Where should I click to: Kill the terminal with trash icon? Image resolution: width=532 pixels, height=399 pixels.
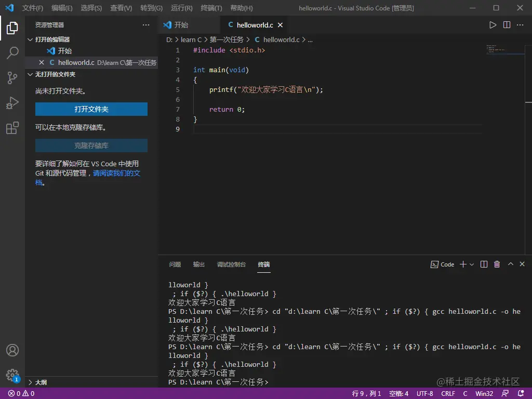(x=497, y=264)
